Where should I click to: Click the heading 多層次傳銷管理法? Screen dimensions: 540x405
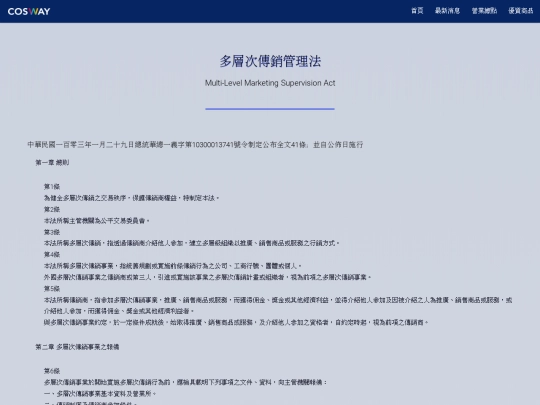270,61
